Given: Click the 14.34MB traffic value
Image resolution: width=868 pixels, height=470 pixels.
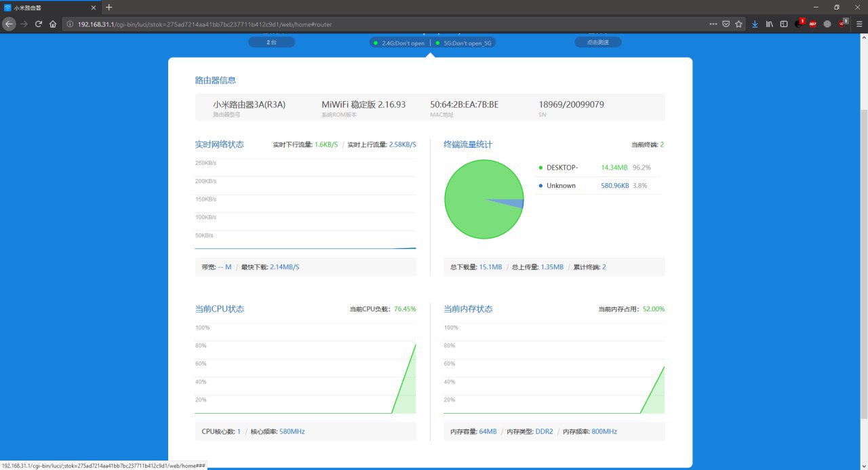Looking at the screenshot, I should pos(614,168).
